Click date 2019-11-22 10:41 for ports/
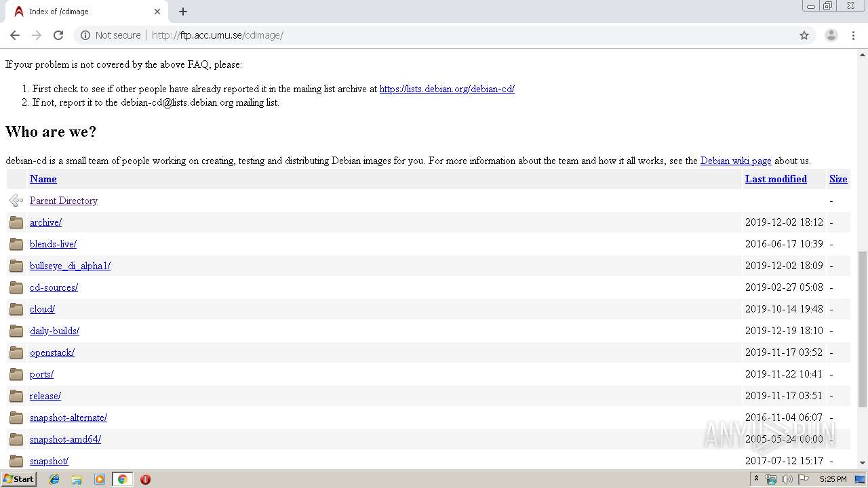 784,374
